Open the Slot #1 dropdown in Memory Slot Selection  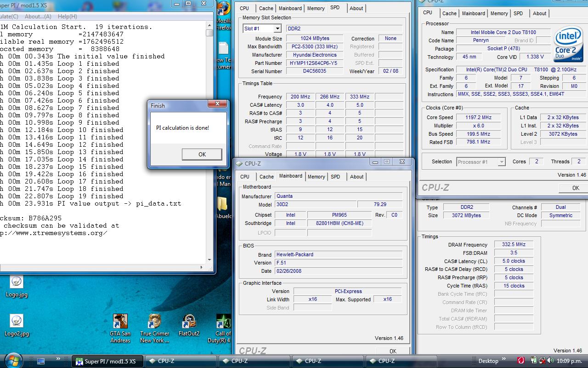tap(277, 29)
